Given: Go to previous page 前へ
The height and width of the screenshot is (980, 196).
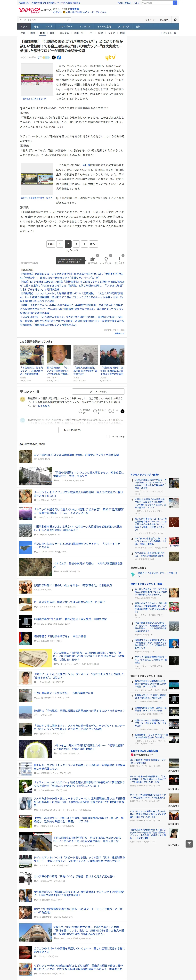Looking at the screenshot, I should click(51, 244).
